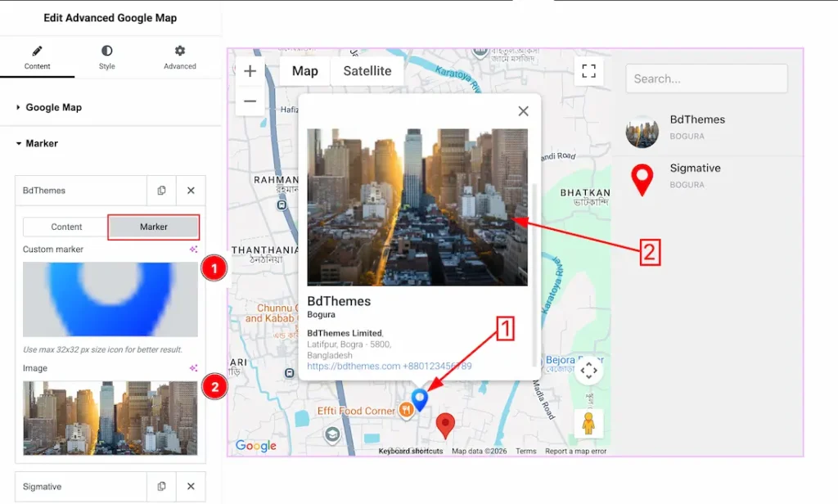Duplicate the Sigmative marker item
Viewport: 838px width, 504px height.
161,486
